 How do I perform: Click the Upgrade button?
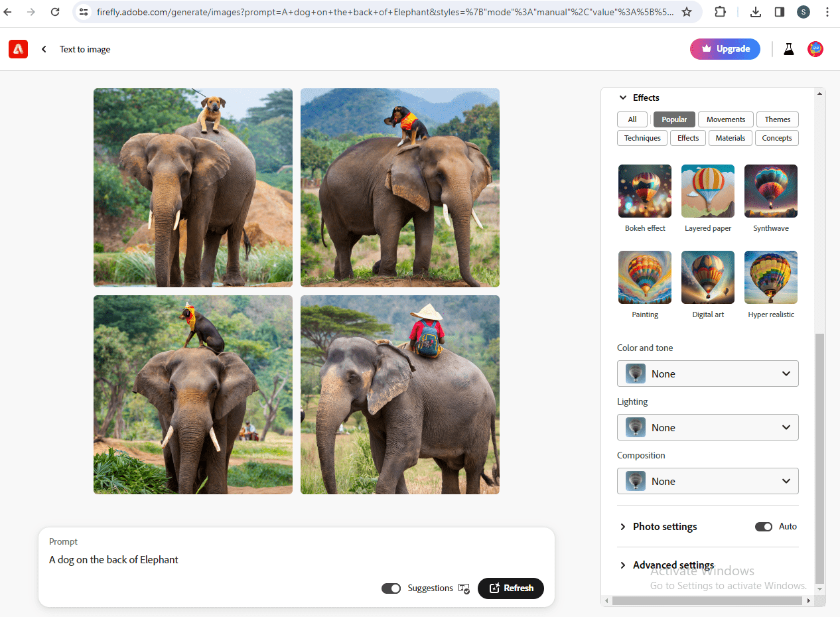(x=725, y=49)
